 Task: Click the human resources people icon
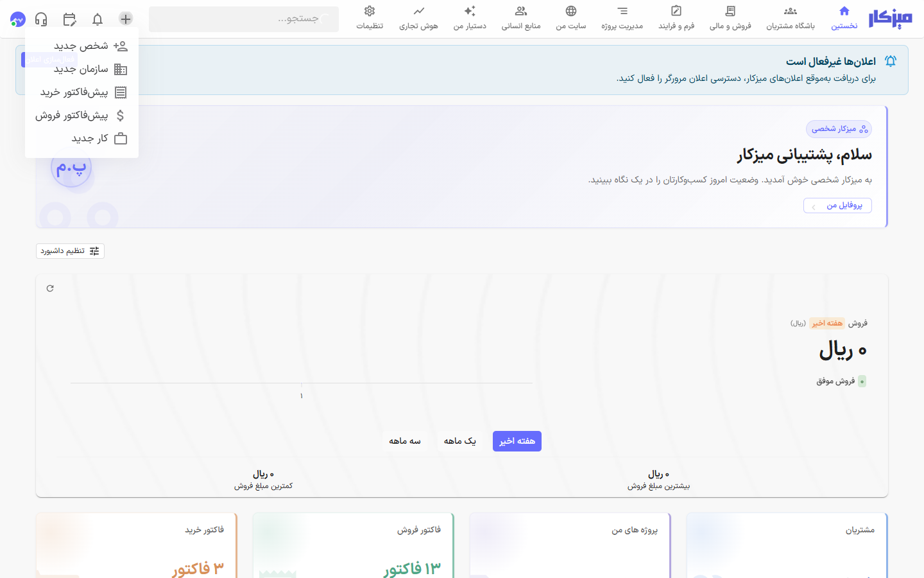click(x=521, y=11)
